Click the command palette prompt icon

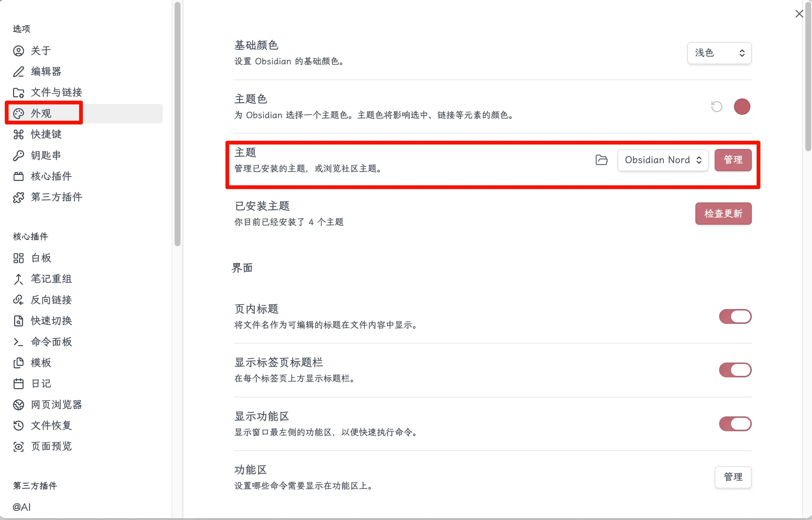19,342
